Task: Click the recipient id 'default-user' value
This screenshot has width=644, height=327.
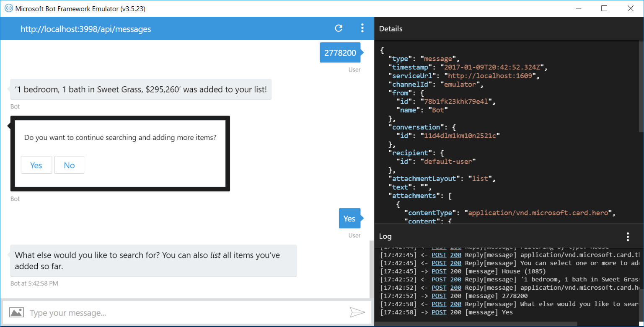Action: [448, 161]
